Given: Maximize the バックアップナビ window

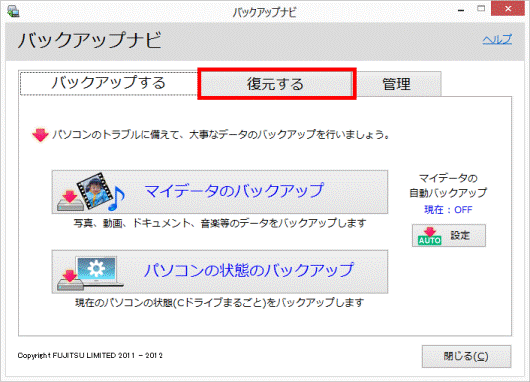Looking at the screenshot, I should point(481,9).
